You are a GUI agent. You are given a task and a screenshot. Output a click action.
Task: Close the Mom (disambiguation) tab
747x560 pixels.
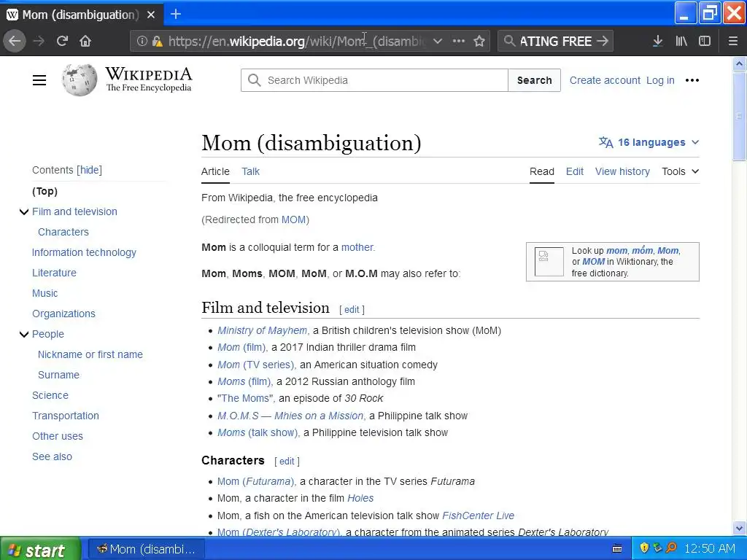151,15
